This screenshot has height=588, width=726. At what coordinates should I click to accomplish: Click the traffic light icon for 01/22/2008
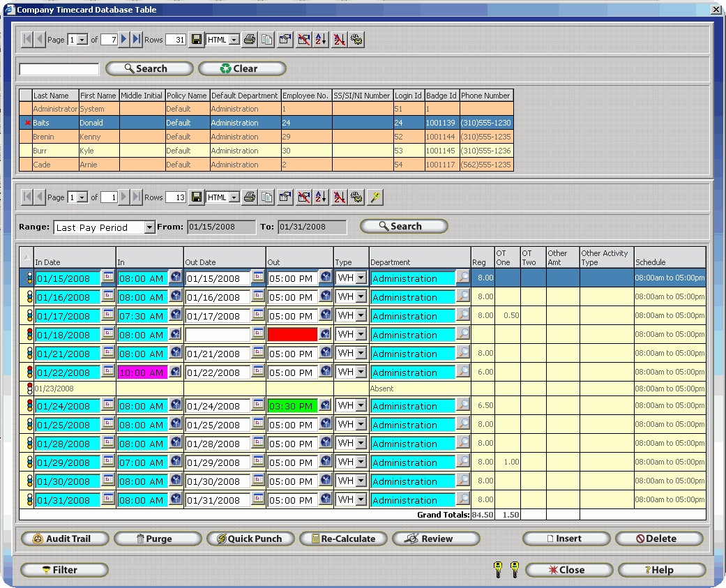[29, 372]
